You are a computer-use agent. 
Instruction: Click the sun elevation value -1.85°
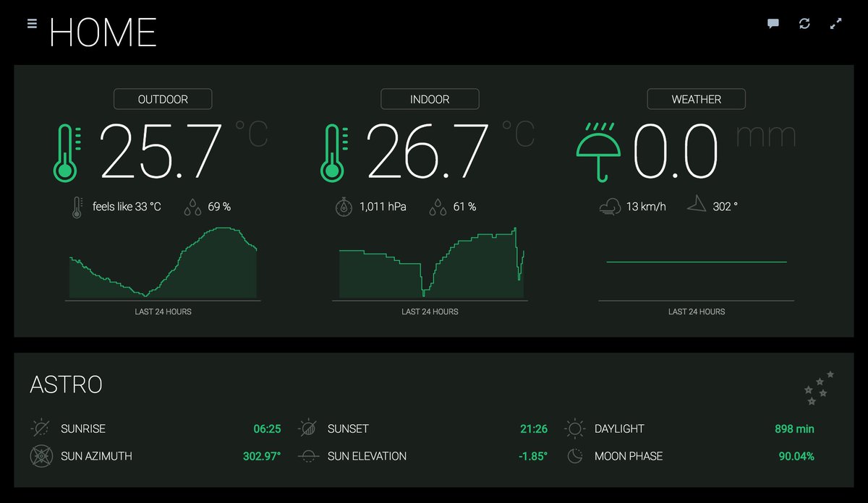point(533,456)
